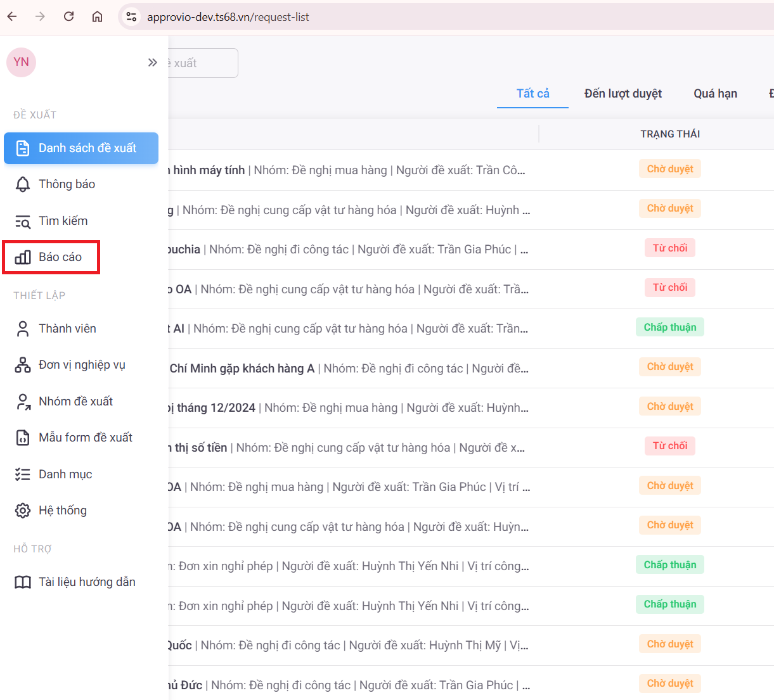The width and height of the screenshot is (774, 700).
Task: Open the Tìm kiếm search icon
Action: (23, 221)
